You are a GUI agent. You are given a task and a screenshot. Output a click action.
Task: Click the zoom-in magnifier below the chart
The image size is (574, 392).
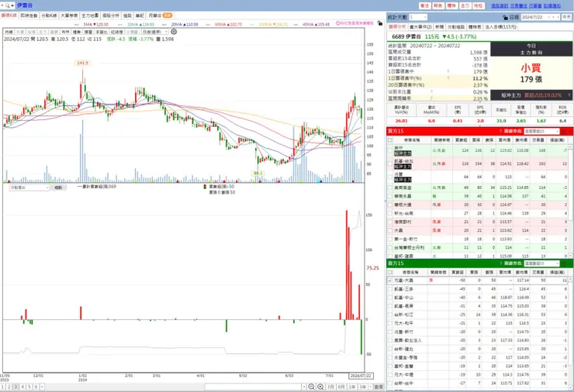(320, 387)
